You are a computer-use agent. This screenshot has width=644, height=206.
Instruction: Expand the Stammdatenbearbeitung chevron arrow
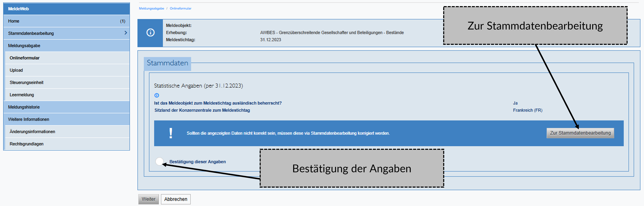pos(126,33)
